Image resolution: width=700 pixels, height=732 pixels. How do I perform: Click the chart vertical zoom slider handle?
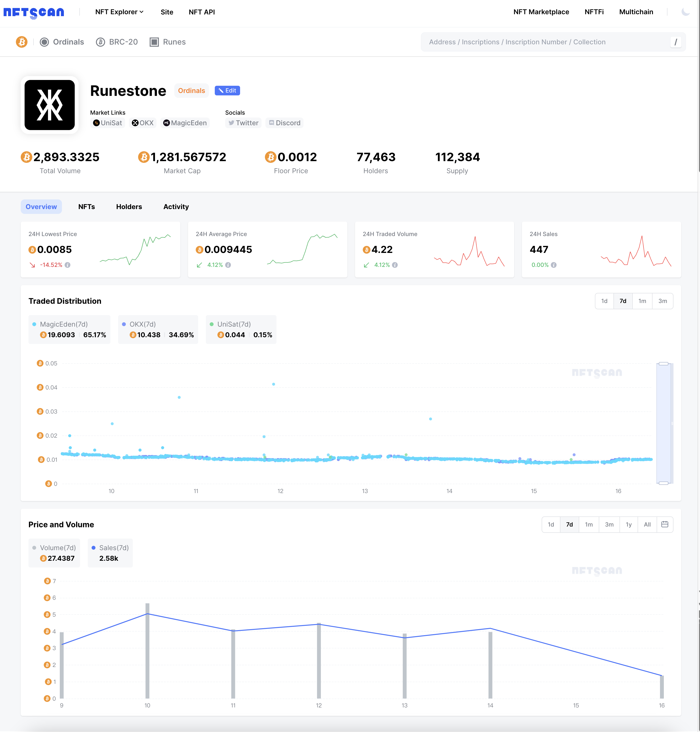click(x=663, y=363)
